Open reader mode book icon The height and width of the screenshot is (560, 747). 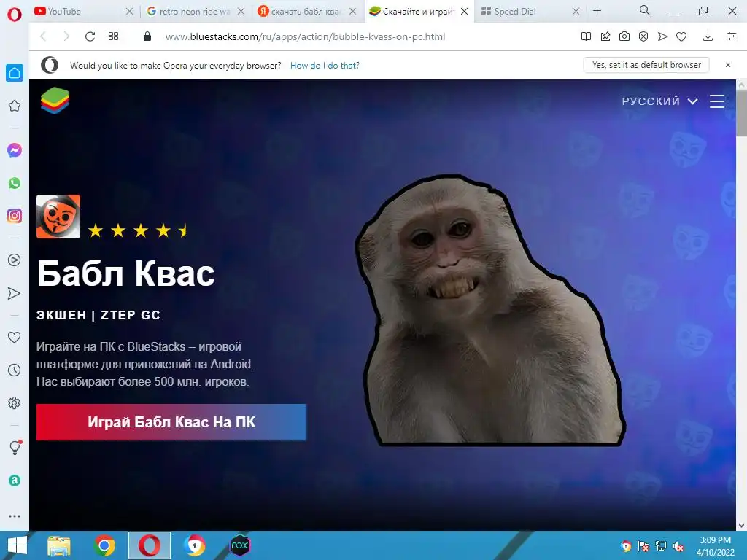click(x=586, y=36)
